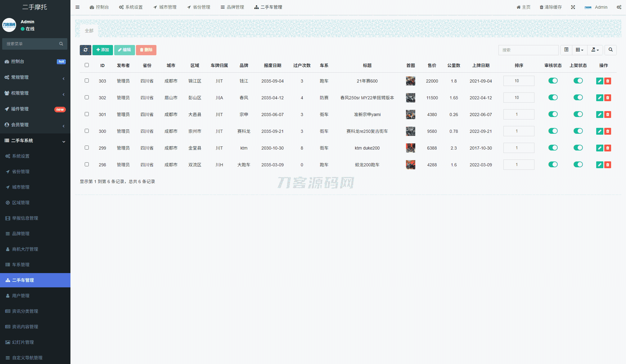
Task: Click the search magnifier icon right of toolbar
Action: click(610, 50)
